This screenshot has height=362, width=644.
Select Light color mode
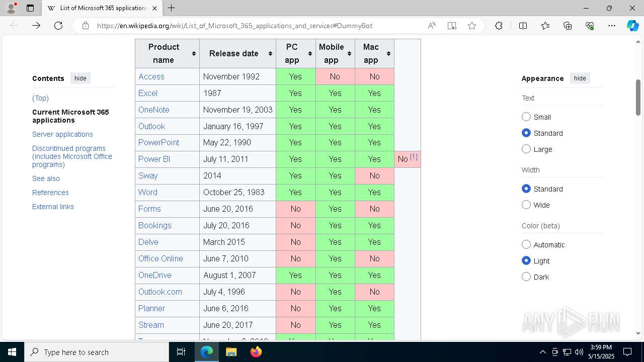(526, 260)
